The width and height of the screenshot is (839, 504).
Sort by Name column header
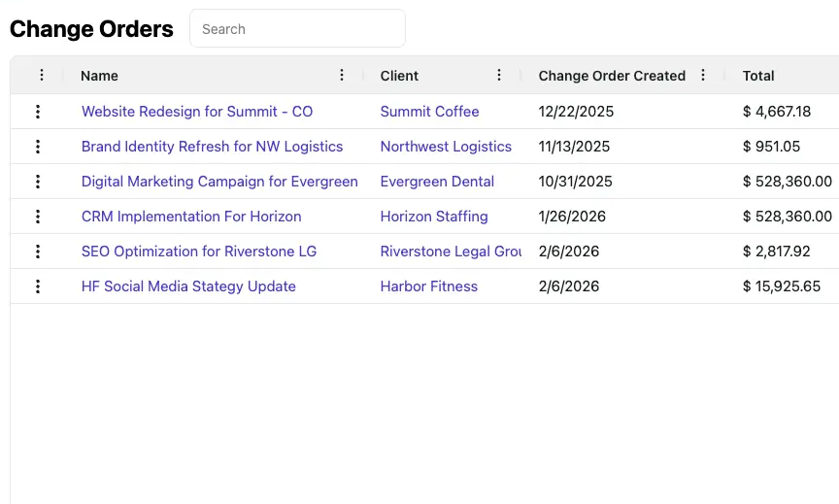[99, 76]
